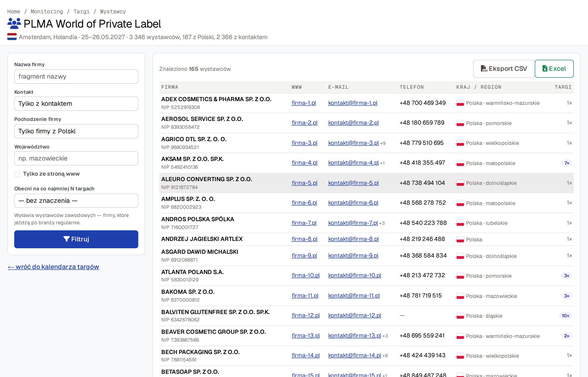This screenshot has width=588, height=377.
Task: Open the 'Pochodzenie firmy' dropdown
Action: pyautogui.click(x=76, y=131)
